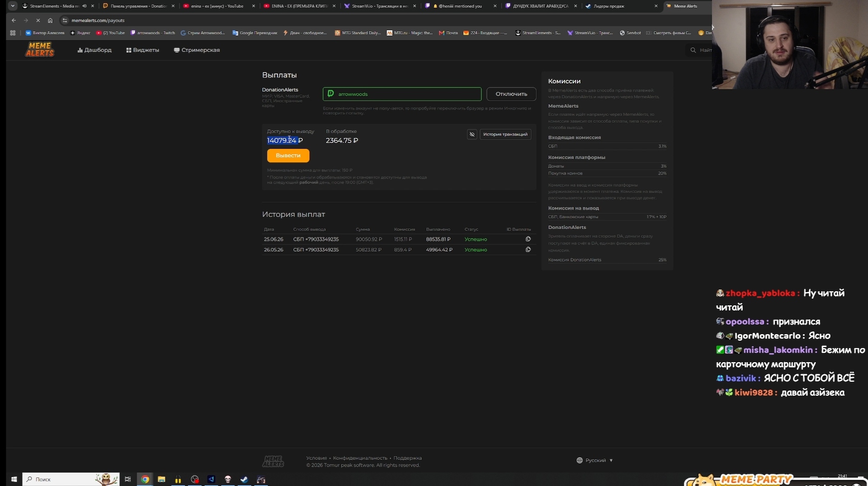The height and width of the screenshot is (486, 868).
Task: Open the Смотреть фильм bookmark
Action: click(x=669, y=33)
